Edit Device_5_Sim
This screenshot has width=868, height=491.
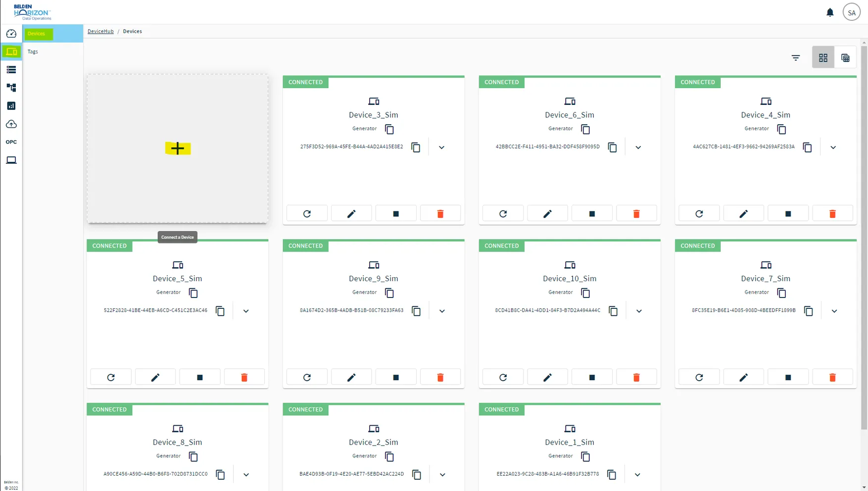tap(155, 377)
